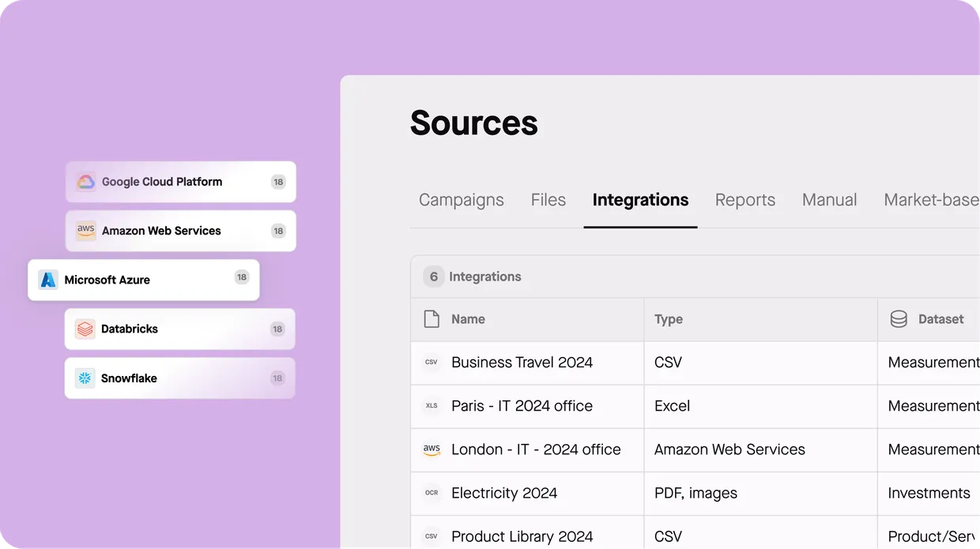Click the file icon in Name column header
Viewport: 980px width, 549px height.
click(432, 319)
